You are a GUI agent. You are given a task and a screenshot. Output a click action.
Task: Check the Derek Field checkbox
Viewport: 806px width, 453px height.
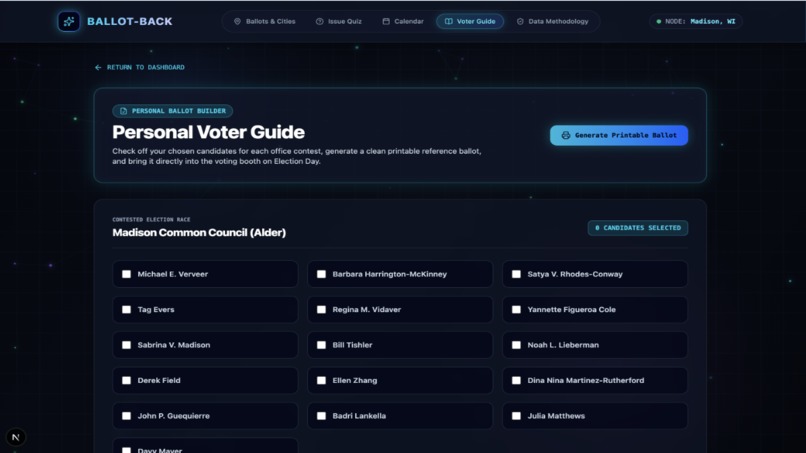pos(126,380)
